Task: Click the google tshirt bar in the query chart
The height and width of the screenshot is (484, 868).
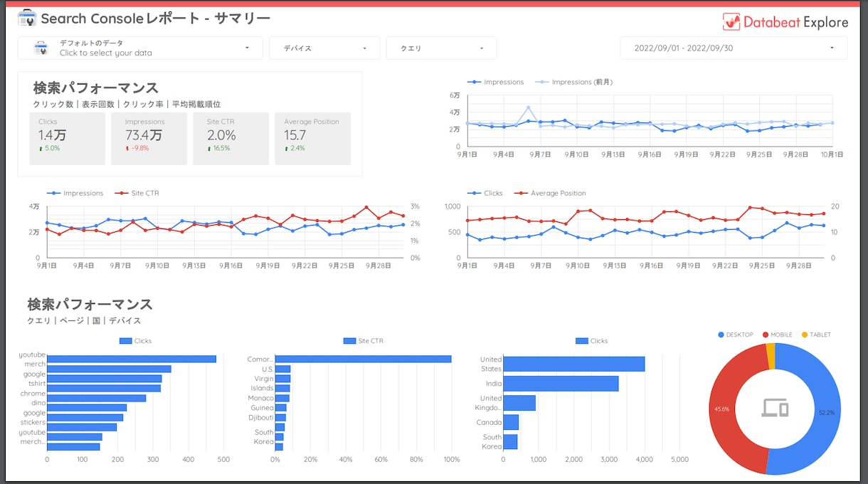Action: coord(104,379)
